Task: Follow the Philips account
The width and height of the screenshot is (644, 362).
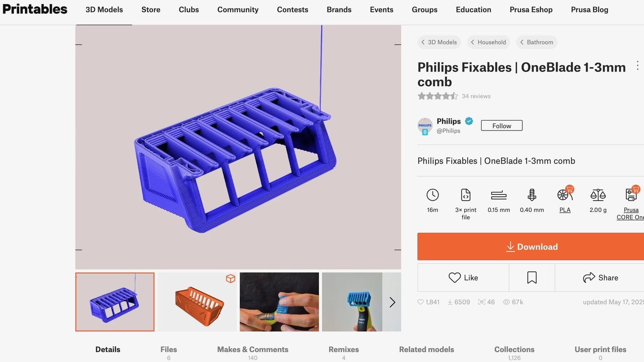Action: coord(502,126)
